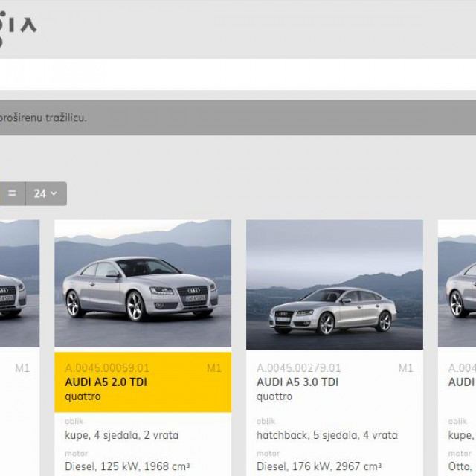Viewport: 476px width, 476px height.
Task: Open the AUDI A5 2.0 TDI coupe photo
Action: [143, 283]
